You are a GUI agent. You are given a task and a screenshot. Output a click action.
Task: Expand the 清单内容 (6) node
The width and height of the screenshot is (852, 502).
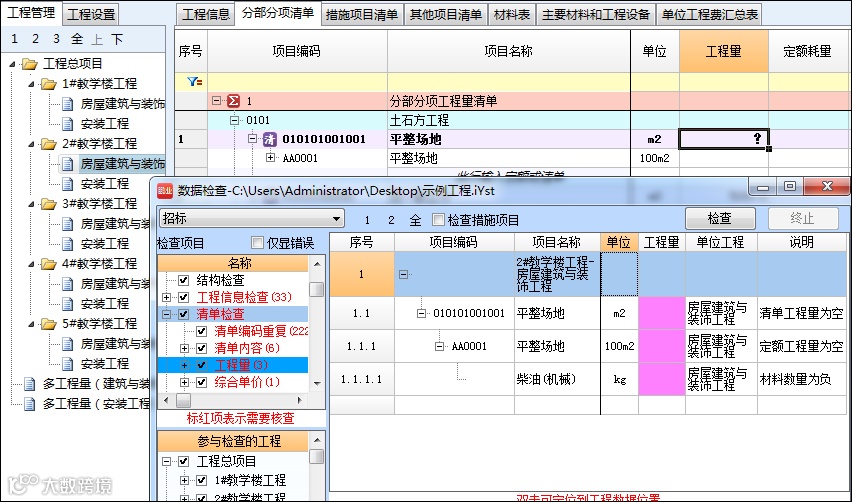(185, 348)
